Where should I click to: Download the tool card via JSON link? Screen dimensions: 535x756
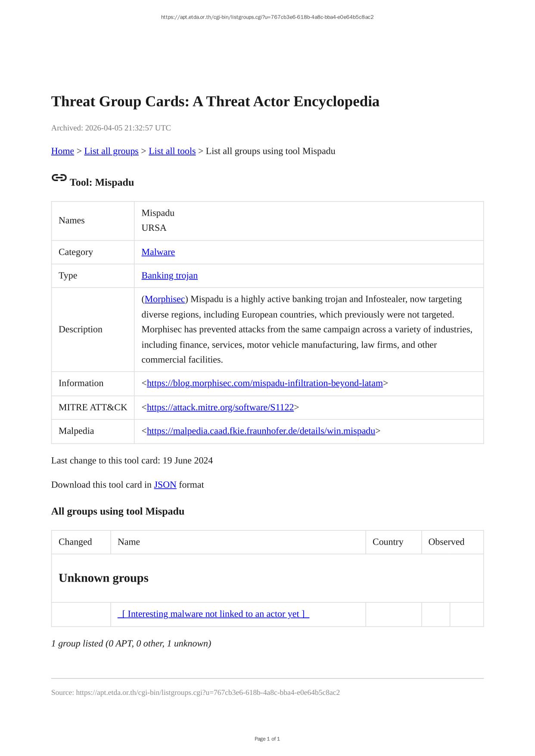pos(165,485)
